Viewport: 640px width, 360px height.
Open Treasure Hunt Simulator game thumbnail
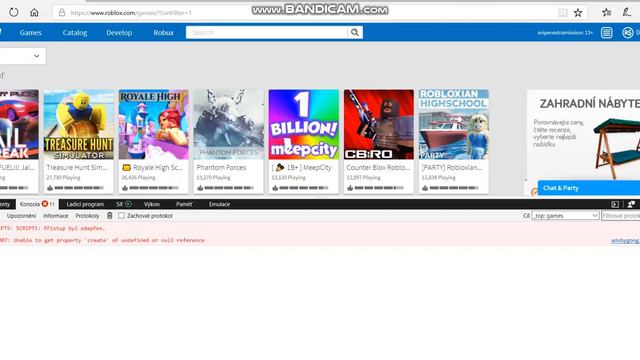pos(79,124)
